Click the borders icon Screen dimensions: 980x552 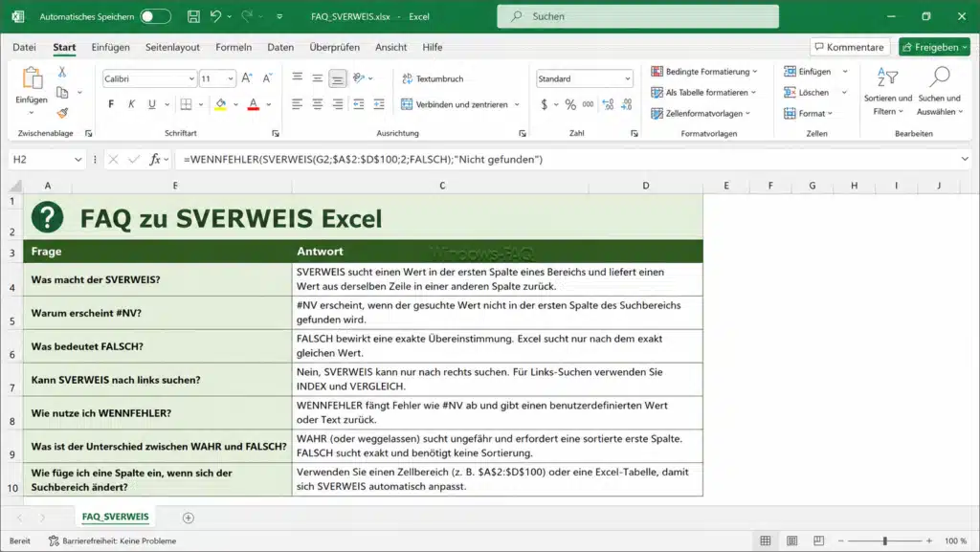187,104
